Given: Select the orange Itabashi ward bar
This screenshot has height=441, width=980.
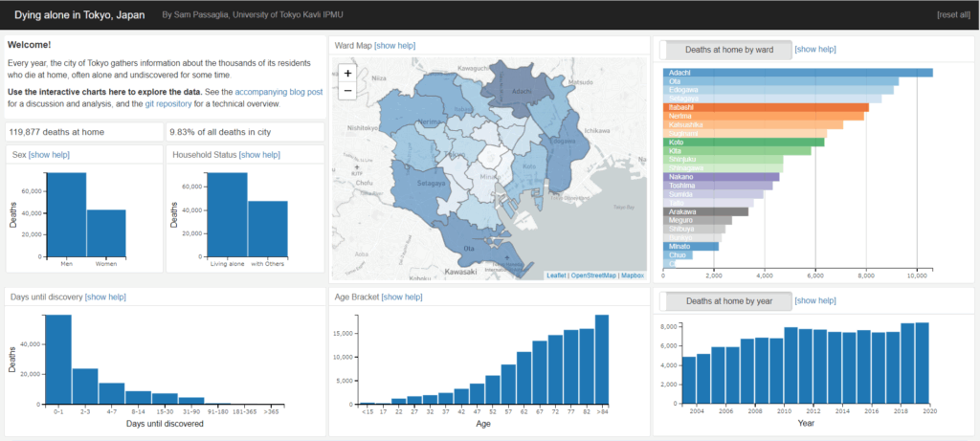Looking at the screenshot, I should [x=766, y=107].
